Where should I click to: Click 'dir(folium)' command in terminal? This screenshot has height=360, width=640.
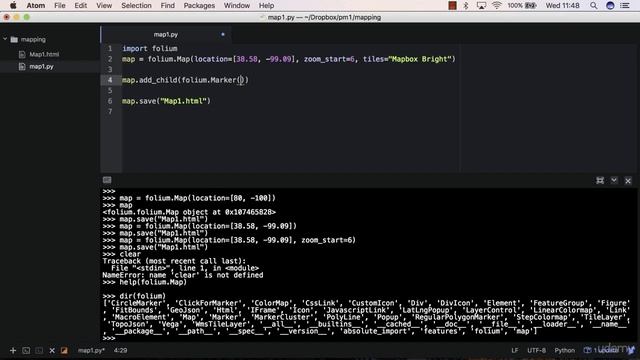tap(142, 296)
